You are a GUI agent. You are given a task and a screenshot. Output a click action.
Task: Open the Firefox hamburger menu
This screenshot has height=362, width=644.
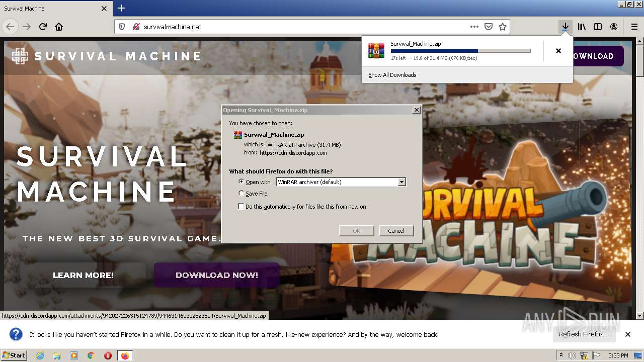pyautogui.click(x=634, y=27)
